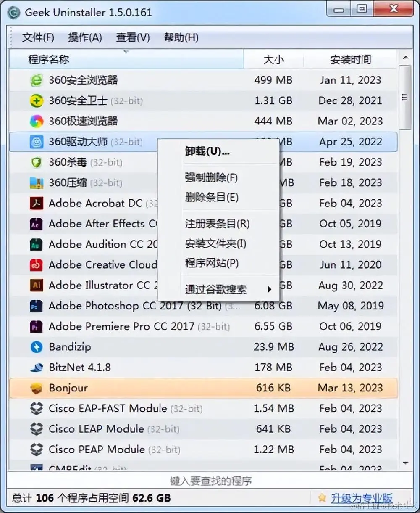Image resolution: width=420 pixels, height=513 pixels.
Task: Click the Bandizip blue icon
Action: point(37,347)
